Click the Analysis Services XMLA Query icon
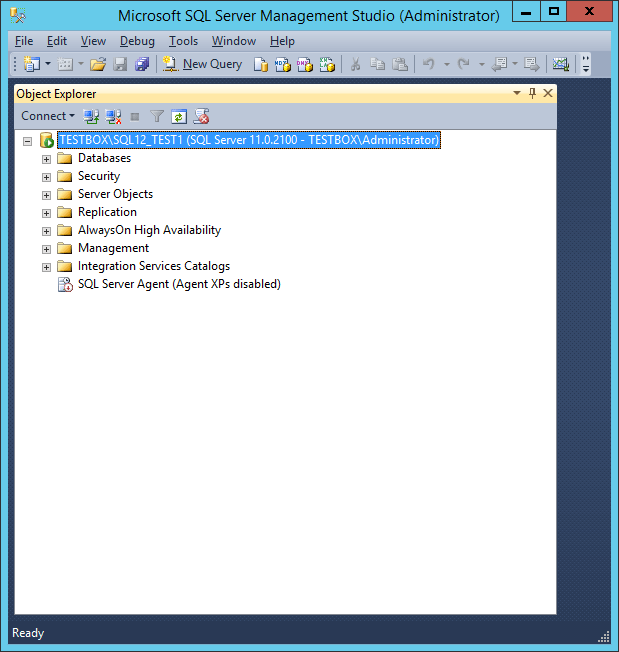Screen dimensions: 619x652 point(327,64)
